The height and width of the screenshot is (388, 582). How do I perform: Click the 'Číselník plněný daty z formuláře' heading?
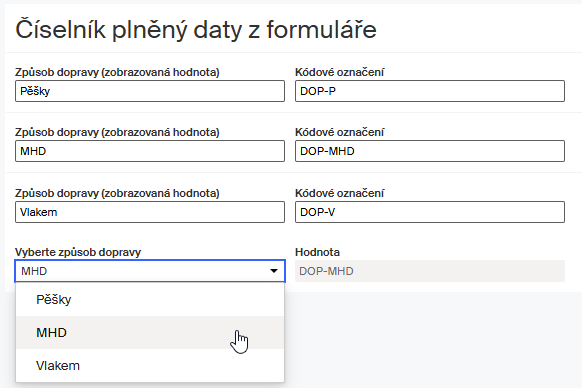pyautogui.click(x=196, y=29)
